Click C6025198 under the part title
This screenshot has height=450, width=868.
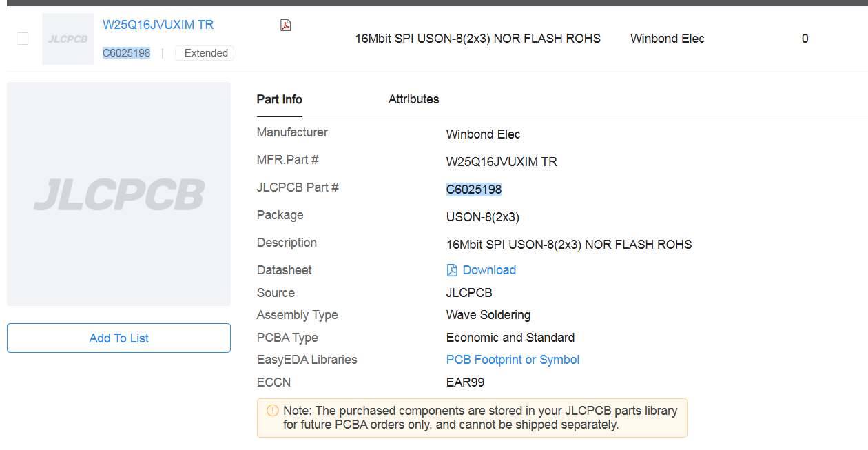(126, 53)
